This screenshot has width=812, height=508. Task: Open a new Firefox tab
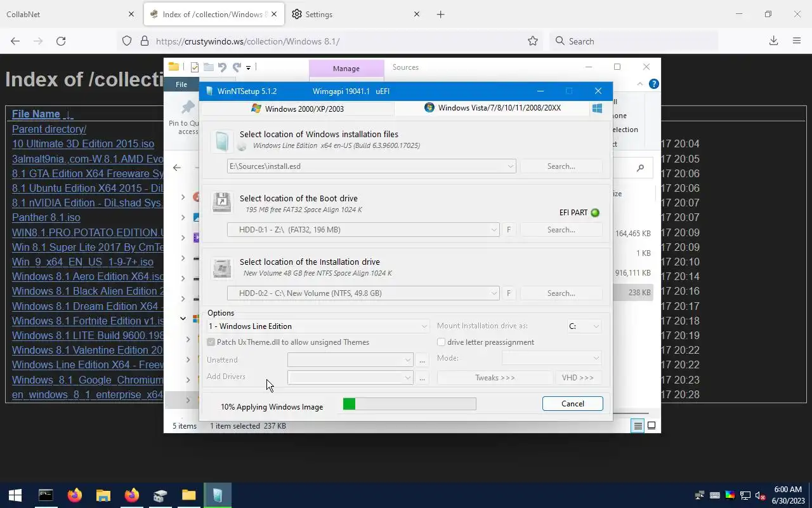tap(441, 14)
